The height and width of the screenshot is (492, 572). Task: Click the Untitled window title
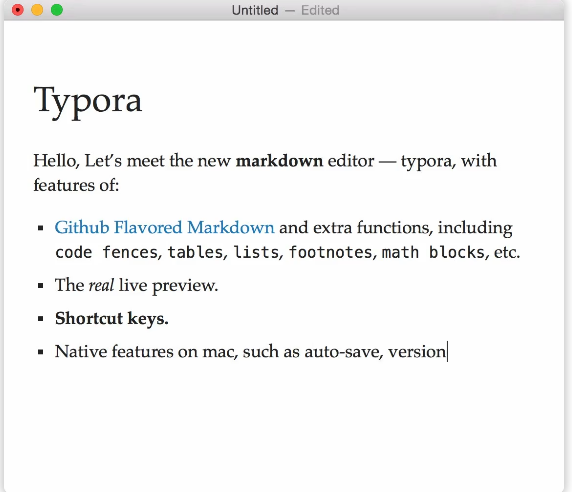pyautogui.click(x=255, y=10)
